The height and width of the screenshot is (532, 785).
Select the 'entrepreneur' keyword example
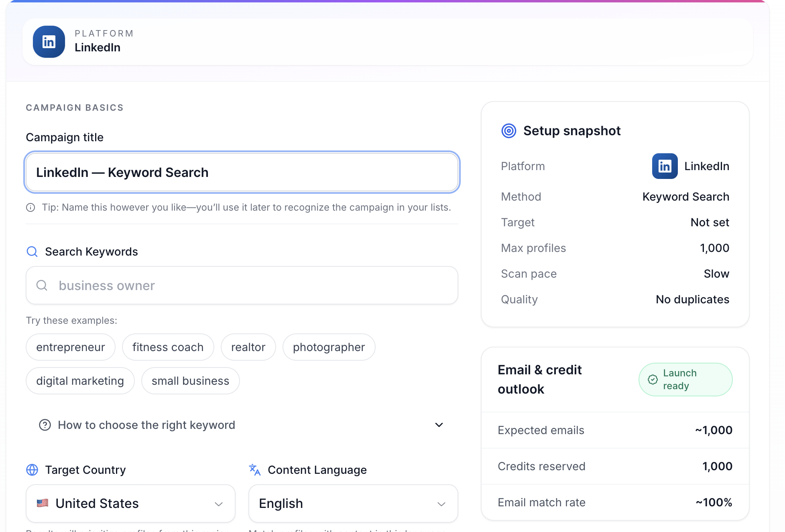coord(70,347)
